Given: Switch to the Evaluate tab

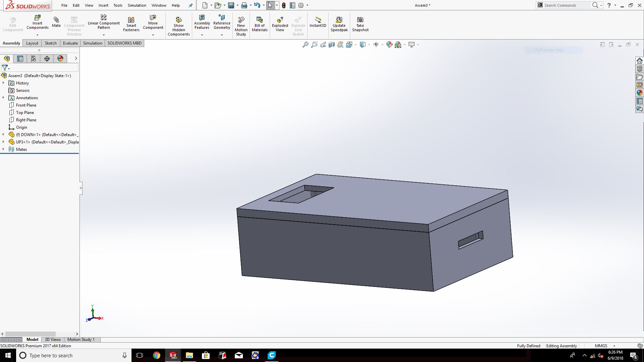Looking at the screenshot, I should pyautogui.click(x=70, y=43).
